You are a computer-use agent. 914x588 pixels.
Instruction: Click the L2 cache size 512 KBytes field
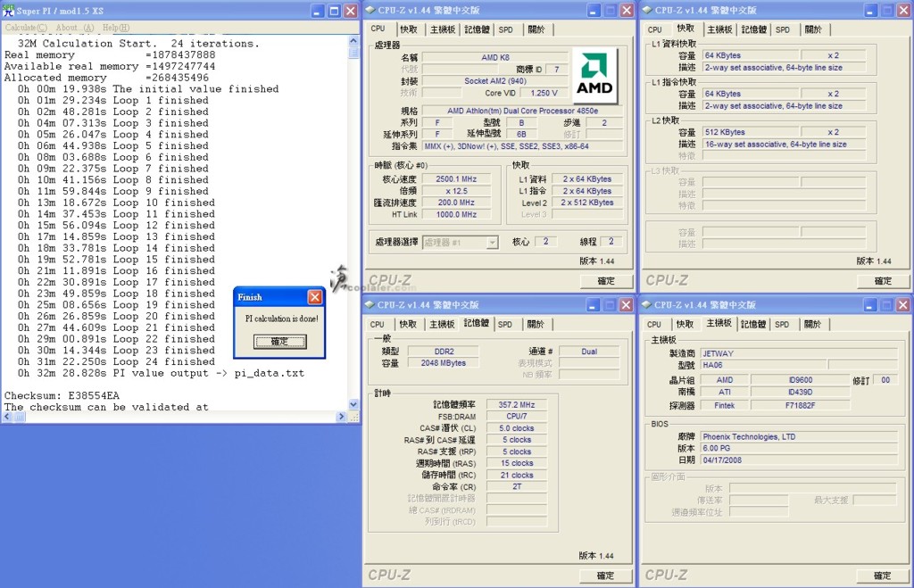point(751,132)
